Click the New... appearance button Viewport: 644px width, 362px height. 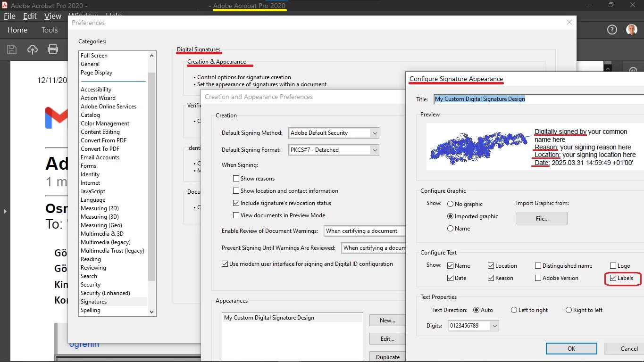tap(387, 321)
